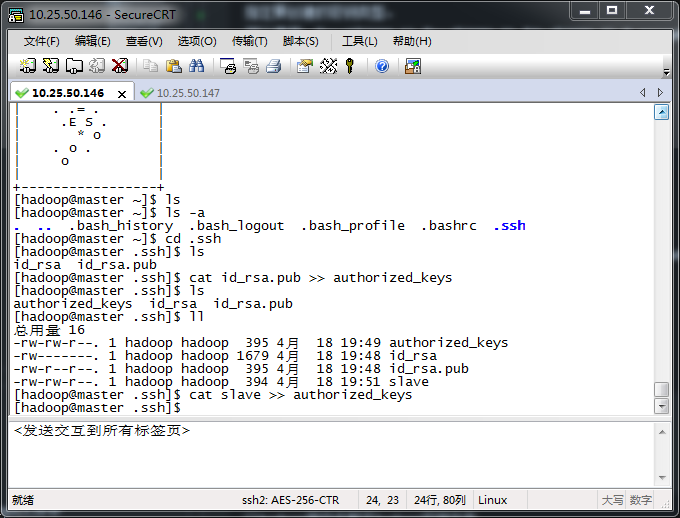Click the Print printer icon

pos(273,66)
